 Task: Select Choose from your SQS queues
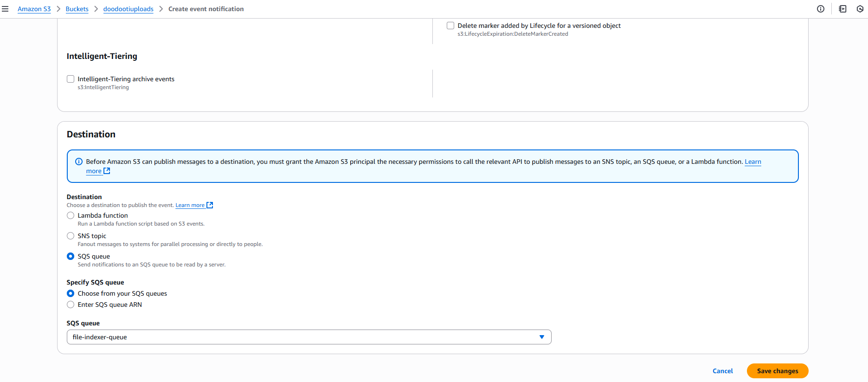(x=71, y=293)
